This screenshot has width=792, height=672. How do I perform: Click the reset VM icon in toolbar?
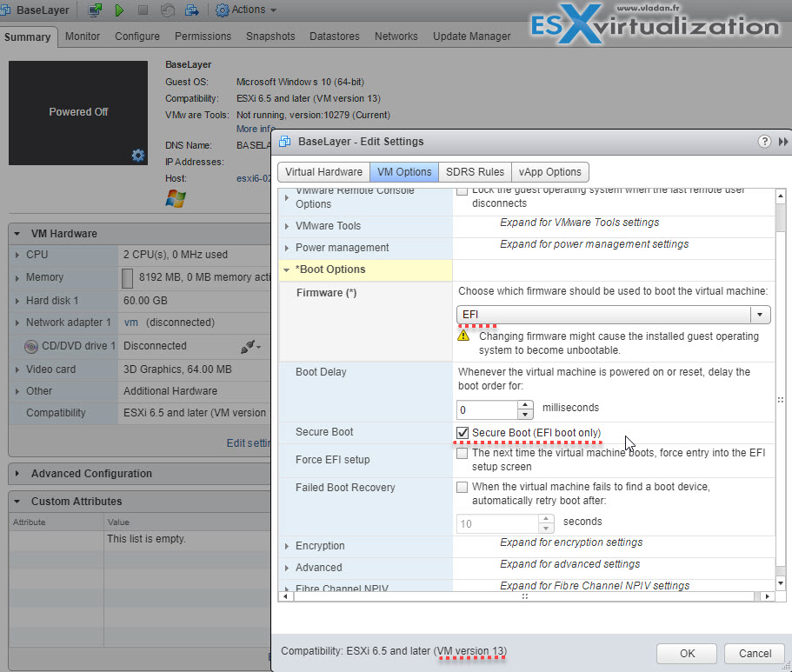point(167,10)
